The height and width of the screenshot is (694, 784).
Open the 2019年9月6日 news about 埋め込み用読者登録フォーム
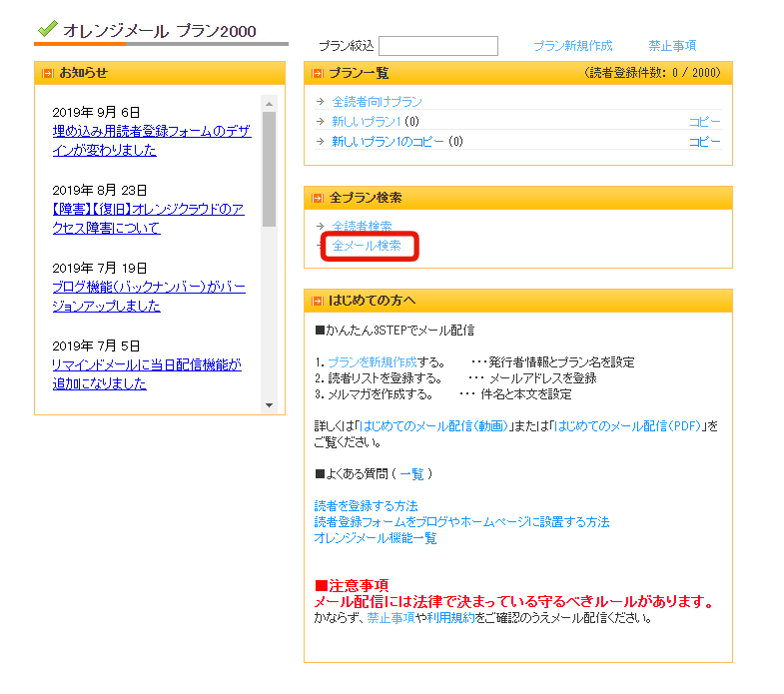point(152,141)
